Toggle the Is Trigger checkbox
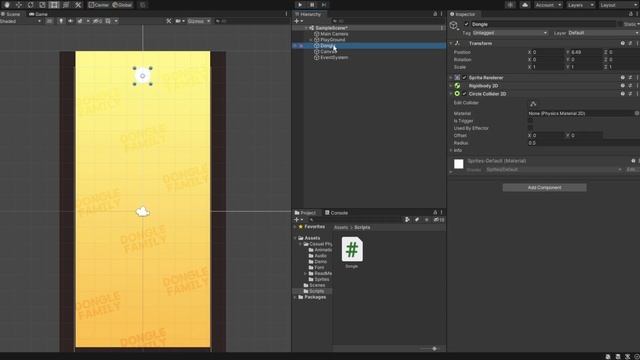This screenshot has width=640, height=360. click(x=530, y=121)
